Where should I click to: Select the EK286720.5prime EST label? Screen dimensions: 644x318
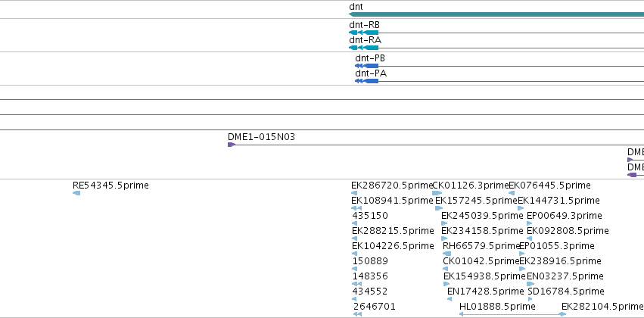(x=392, y=185)
